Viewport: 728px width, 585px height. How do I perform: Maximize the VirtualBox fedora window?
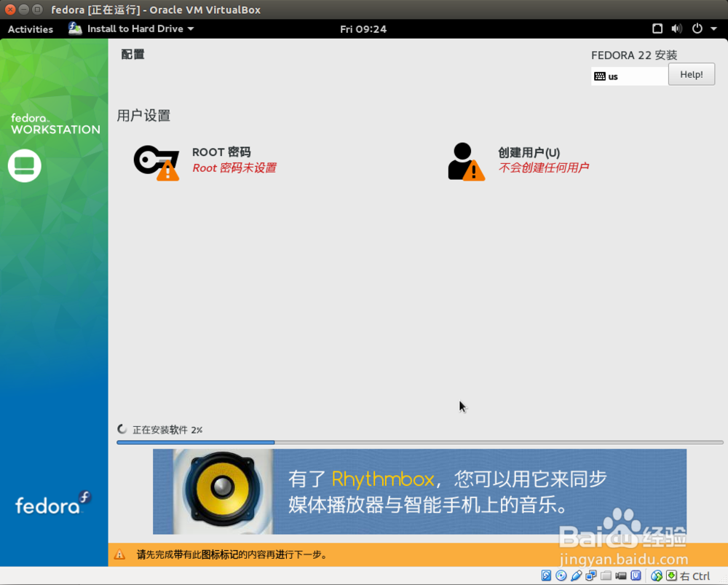38,9
